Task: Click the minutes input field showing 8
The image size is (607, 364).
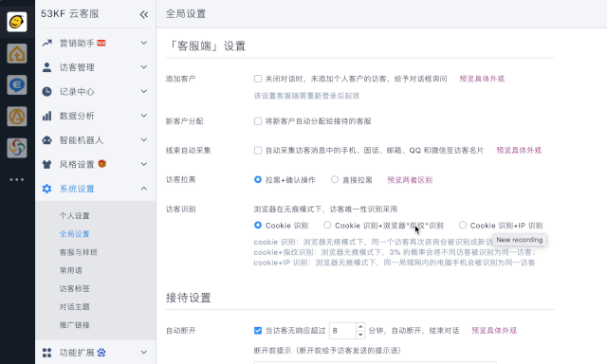Action: pyautogui.click(x=342, y=331)
